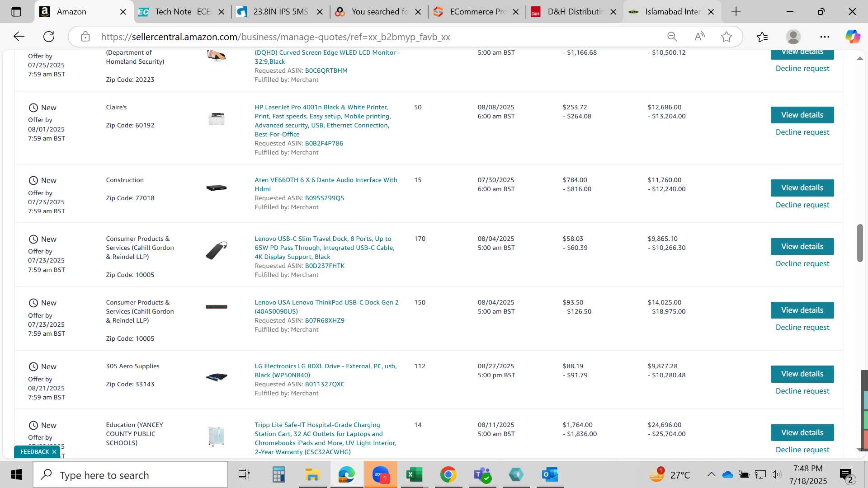The height and width of the screenshot is (488, 868).
Task: Open the browser profile avatar
Action: click(793, 37)
